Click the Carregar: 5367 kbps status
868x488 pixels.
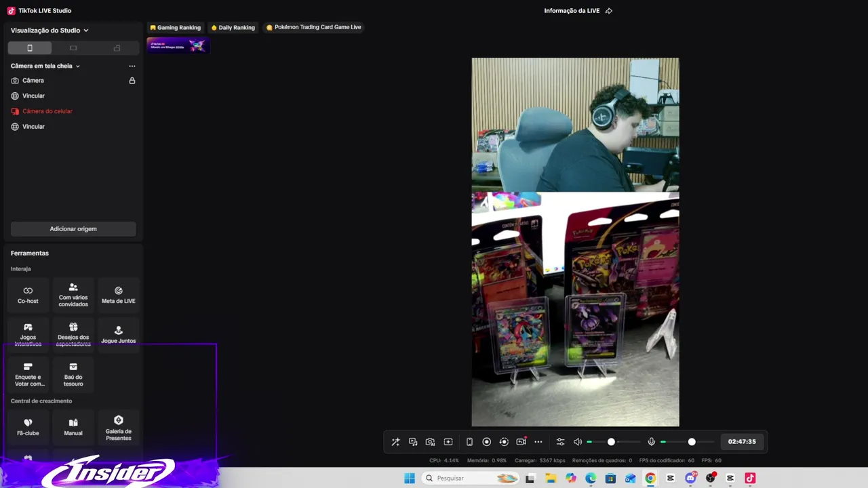coord(540,461)
